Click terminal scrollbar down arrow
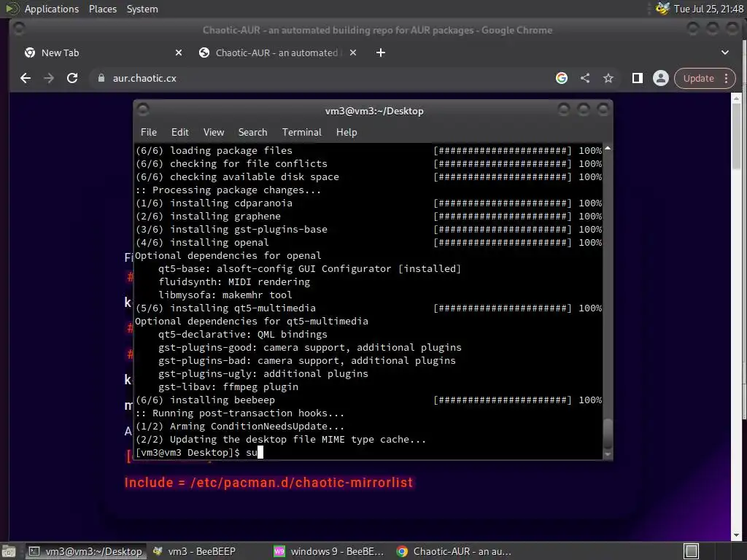Screen dimensions: 747x560 pyautogui.click(x=608, y=455)
